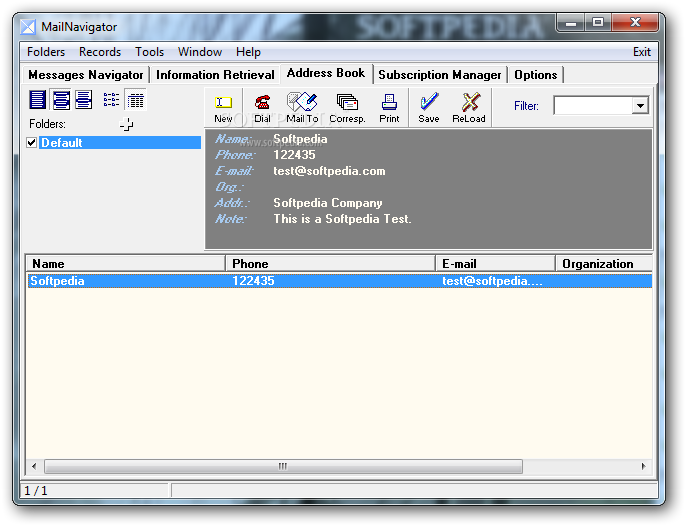Screen dimensions: 686x526
Task: Click the ReLoad toolbar icon
Action: coord(469,108)
